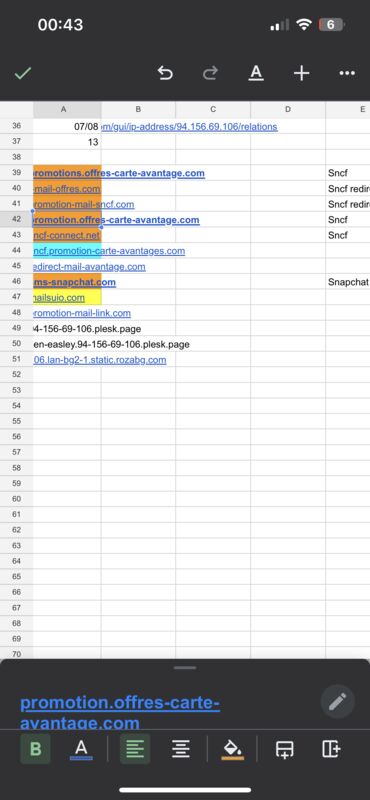The width and height of the screenshot is (370, 800).
Task: Tap the green checkmark to confirm editing
Action: pos(22,73)
